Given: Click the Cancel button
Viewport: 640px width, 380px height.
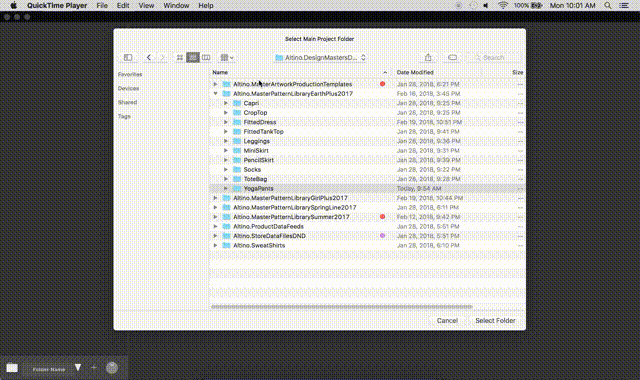Looking at the screenshot, I should point(447,320).
